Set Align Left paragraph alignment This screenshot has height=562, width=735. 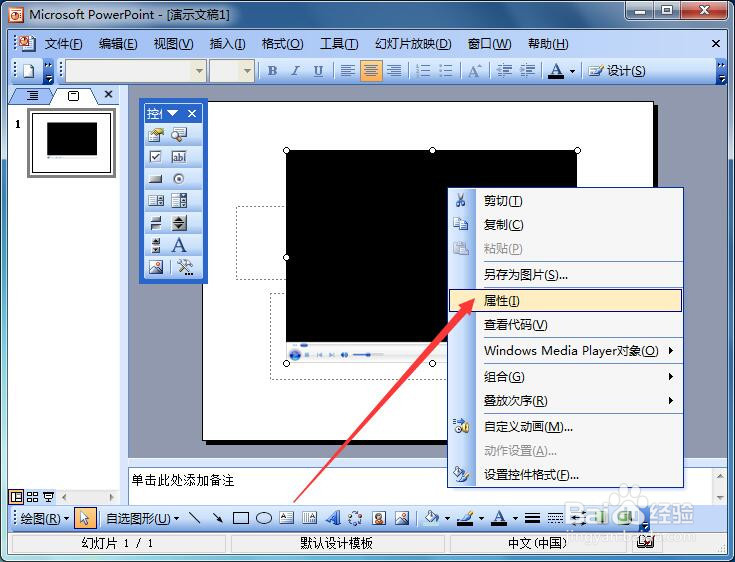pos(347,71)
